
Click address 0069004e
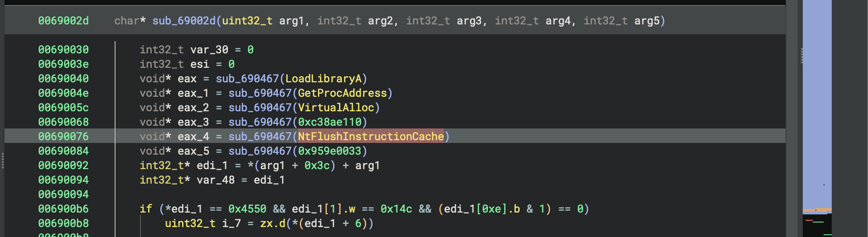click(x=63, y=93)
